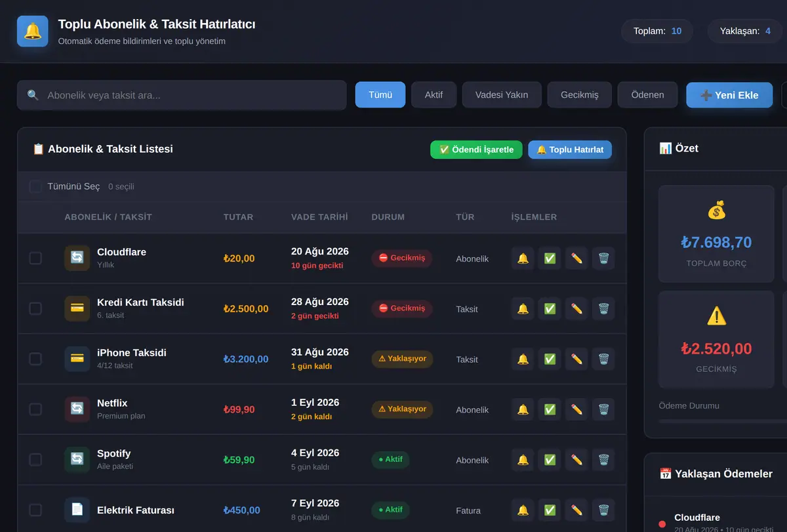Open pencil edit for Netflix
The image size is (787, 532).
[x=576, y=409]
